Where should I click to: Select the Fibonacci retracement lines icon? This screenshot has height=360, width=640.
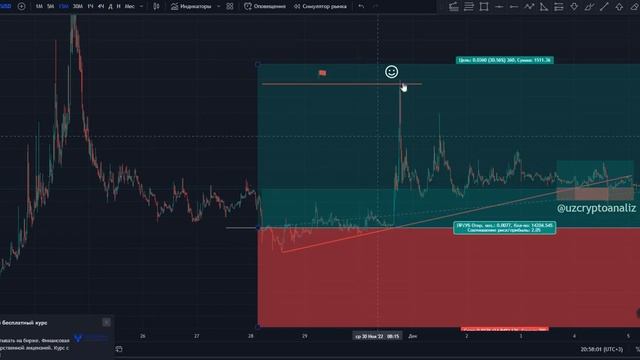[x=469, y=7]
